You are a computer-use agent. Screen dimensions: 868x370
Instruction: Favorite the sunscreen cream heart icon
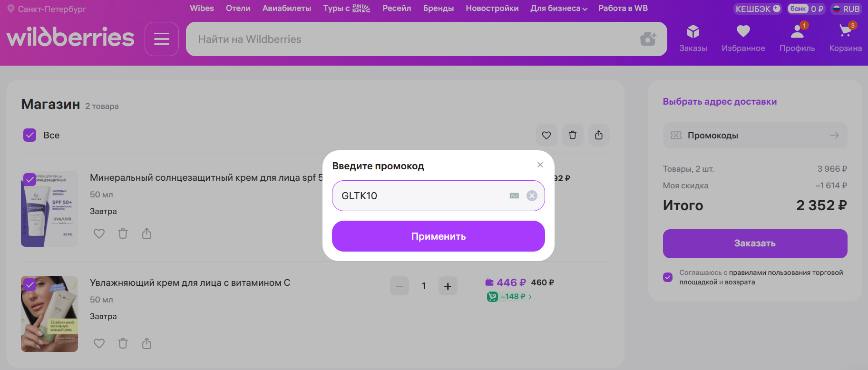click(x=99, y=234)
